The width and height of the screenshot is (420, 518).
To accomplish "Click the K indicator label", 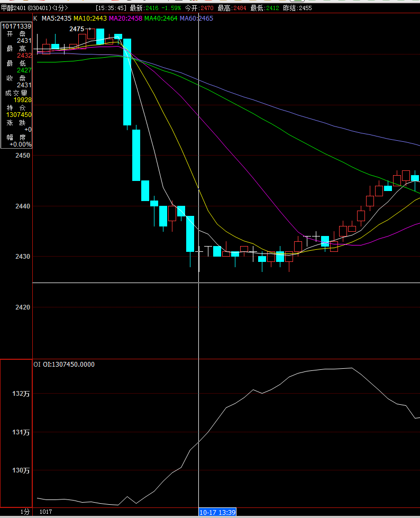I will tap(35, 19).
